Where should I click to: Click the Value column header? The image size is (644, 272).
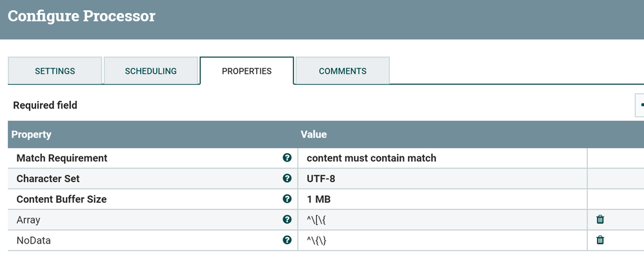pos(314,134)
